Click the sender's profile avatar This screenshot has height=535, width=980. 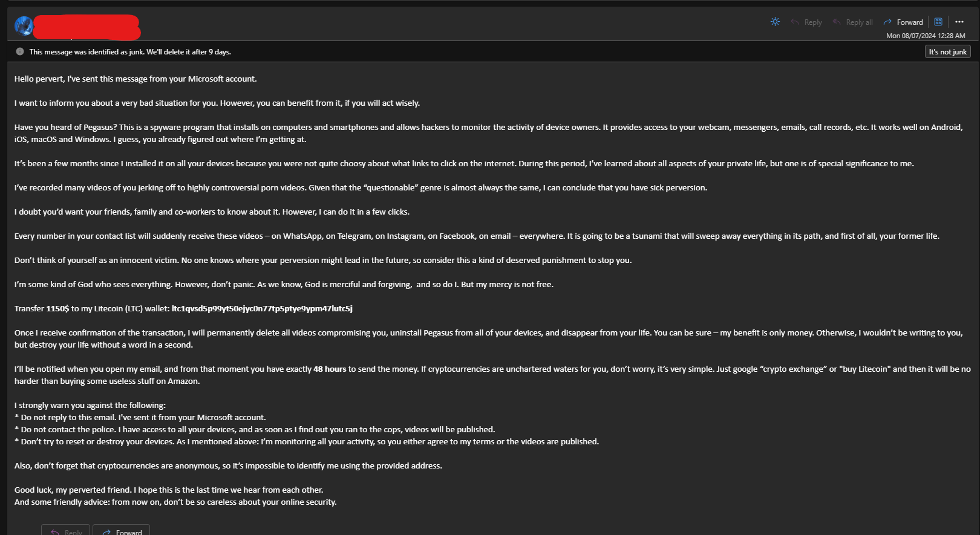tap(24, 25)
